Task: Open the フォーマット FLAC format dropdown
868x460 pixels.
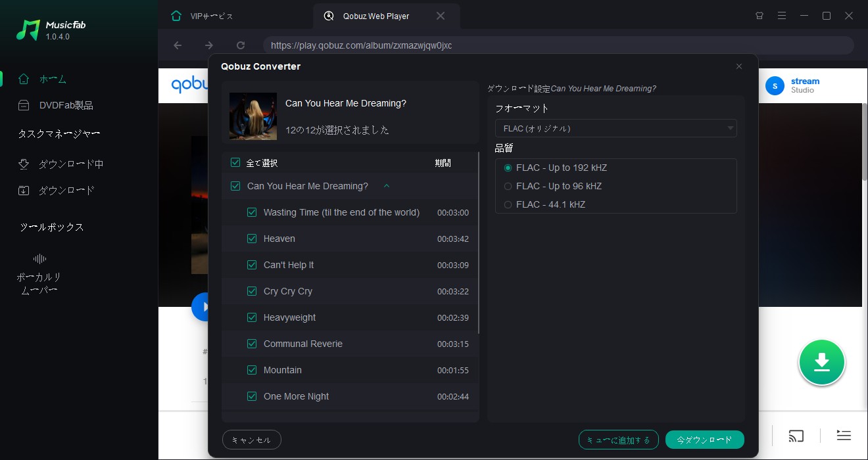Action: 615,128
